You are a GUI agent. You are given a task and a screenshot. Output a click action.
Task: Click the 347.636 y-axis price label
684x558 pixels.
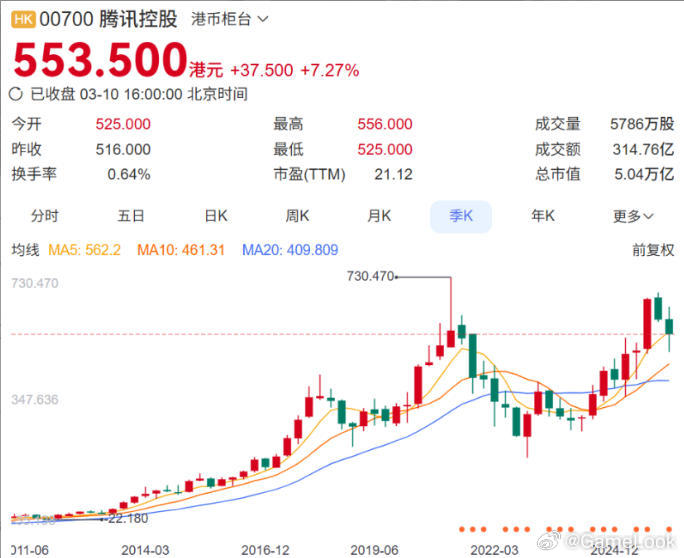tap(35, 400)
